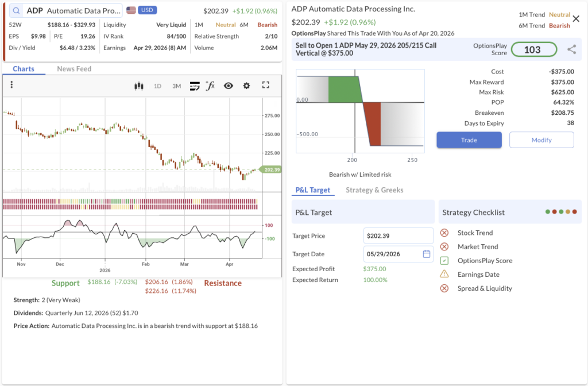This screenshot has height=386, width=588.
Task: Click the Modify button
Action: coord(541,140)
